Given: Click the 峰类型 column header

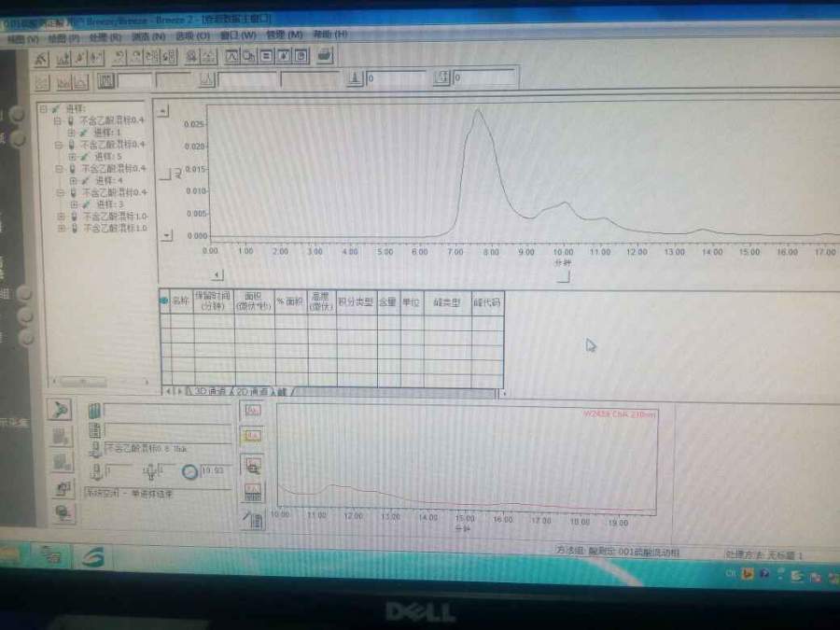Looking at the screenshot, I should [x=447, y=301].
